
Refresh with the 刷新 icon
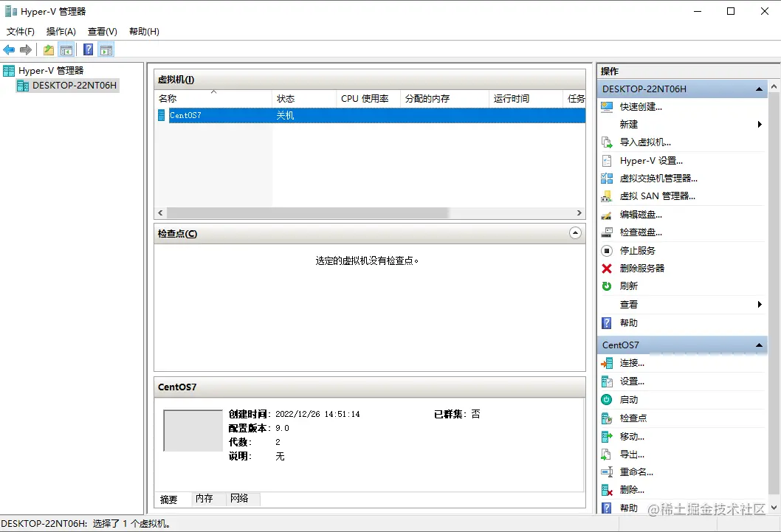(606, 286)
